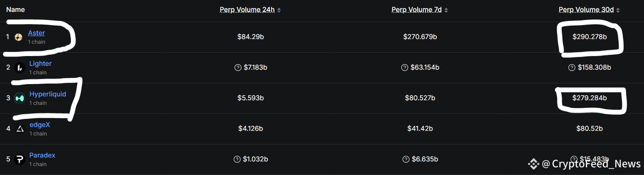
Task: Open the Lighter protocol link
Action: [x=40, y=64]
